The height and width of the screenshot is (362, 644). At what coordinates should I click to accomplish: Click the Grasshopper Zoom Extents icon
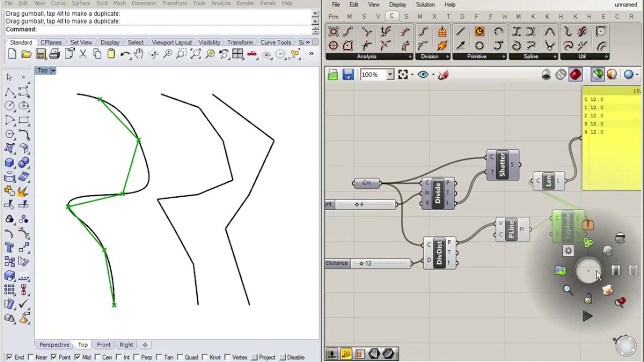tap(403, 75)
